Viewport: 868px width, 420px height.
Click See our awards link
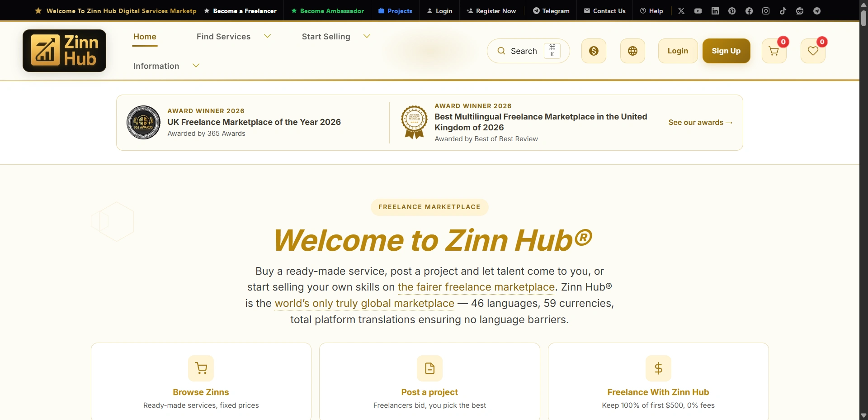pyautogui.click(x=700, y=123)
